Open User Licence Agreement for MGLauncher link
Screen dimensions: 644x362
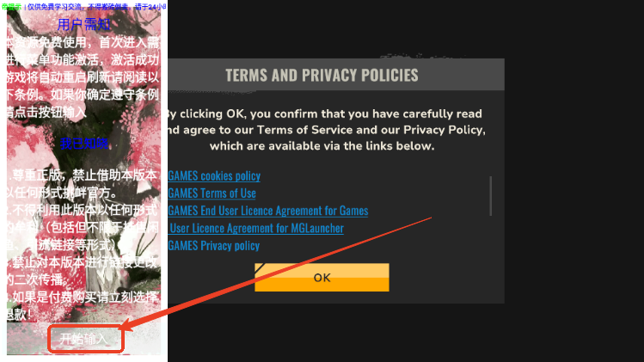tap(256, 228)
